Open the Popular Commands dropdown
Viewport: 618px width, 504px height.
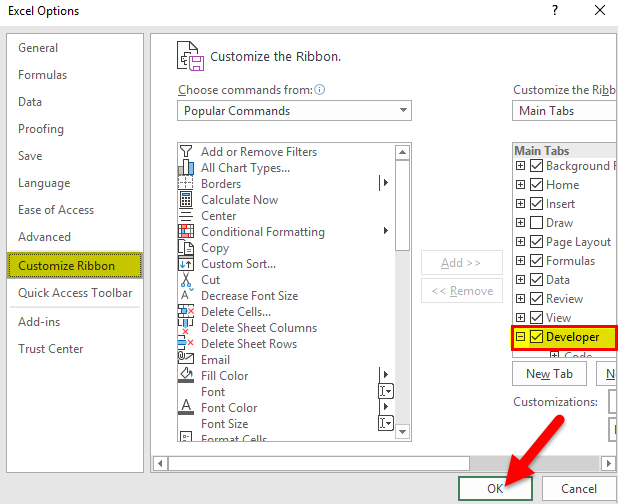(294, 111)
